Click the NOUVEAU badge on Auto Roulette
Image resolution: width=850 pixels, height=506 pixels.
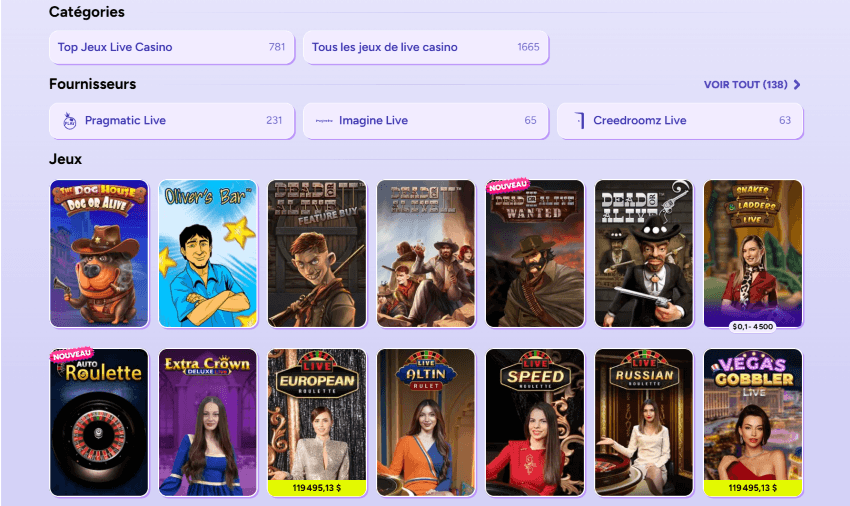(x=72, y=355)
